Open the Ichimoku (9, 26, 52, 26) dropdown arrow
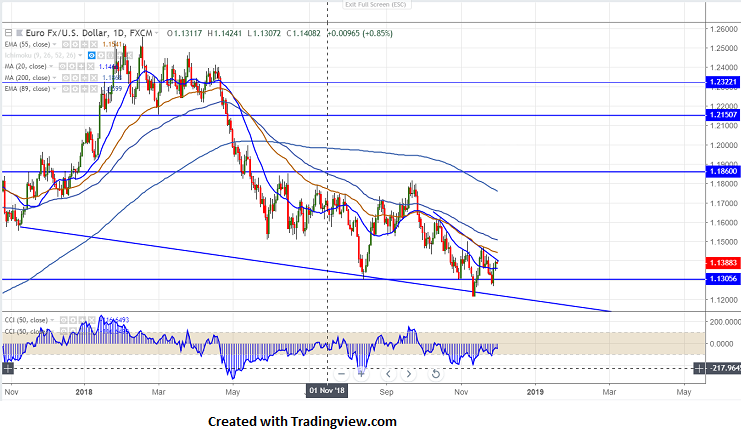 (x=80, y=55)
